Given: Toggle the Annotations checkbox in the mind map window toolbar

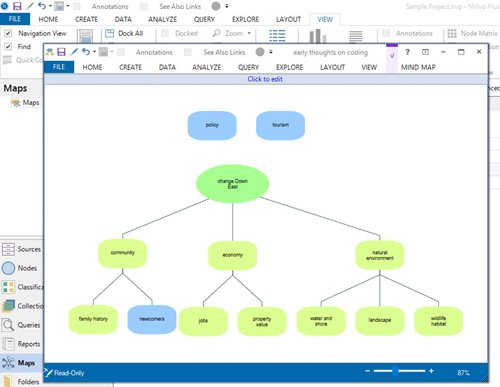Looking at the screenshot, I should (121, 52).
